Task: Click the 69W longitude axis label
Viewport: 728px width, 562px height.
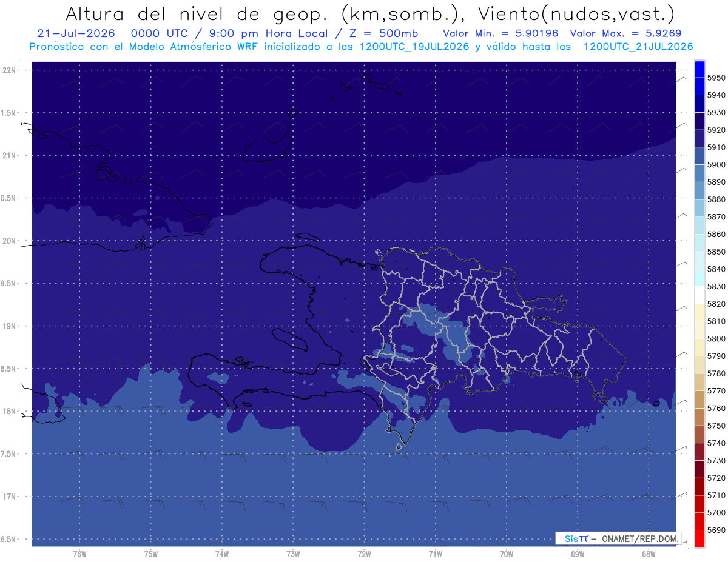Action: 578,554
